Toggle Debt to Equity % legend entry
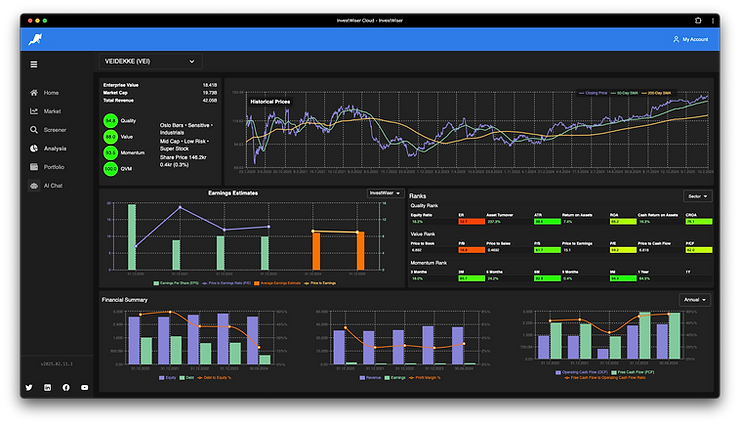This screenshot has width=740, height=425. [214, 377]
